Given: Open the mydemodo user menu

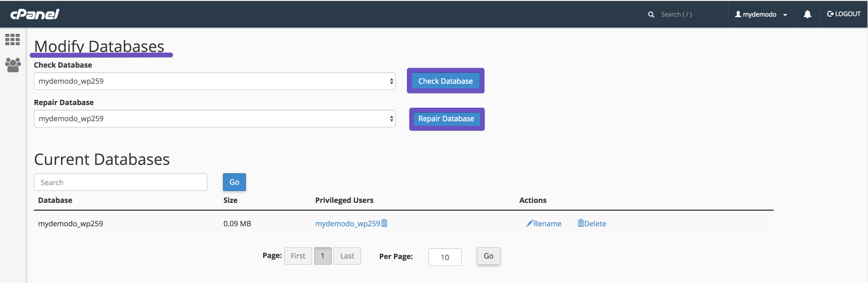Looking at the screenshot, I should (761, 15).
